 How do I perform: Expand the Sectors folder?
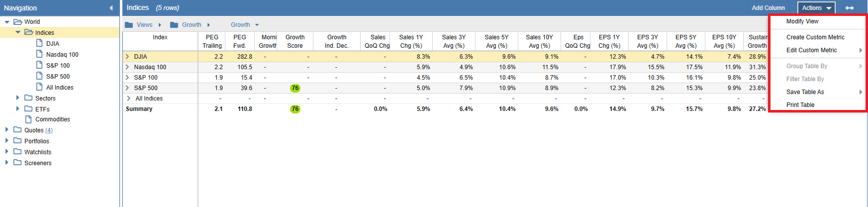click(18, 98)
